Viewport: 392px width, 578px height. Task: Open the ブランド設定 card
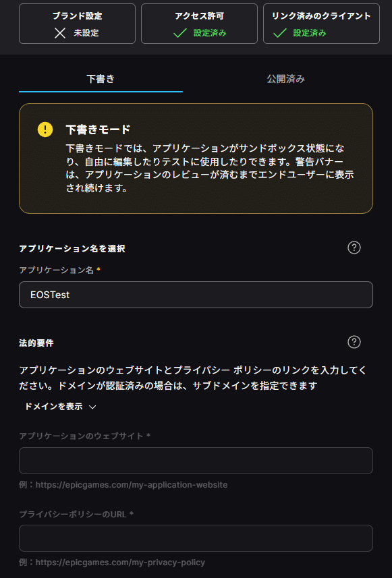[76, 23]
